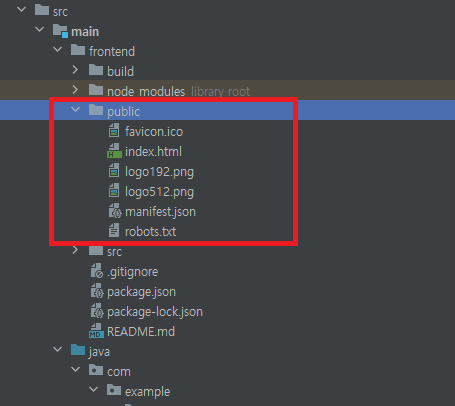Viewport: 455px width, 406px height.
Task: Click the manifest.json file icon
Action: pyautogui.click(x=115, y=211)
